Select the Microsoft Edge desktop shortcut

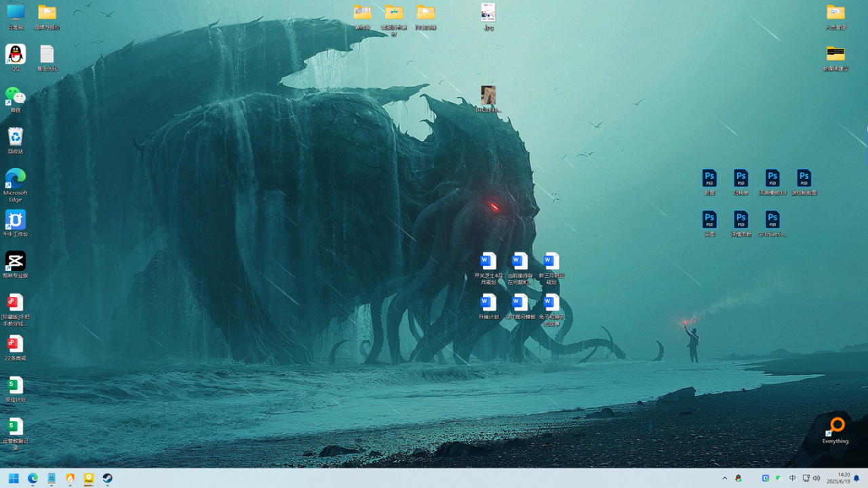point(16,184)
